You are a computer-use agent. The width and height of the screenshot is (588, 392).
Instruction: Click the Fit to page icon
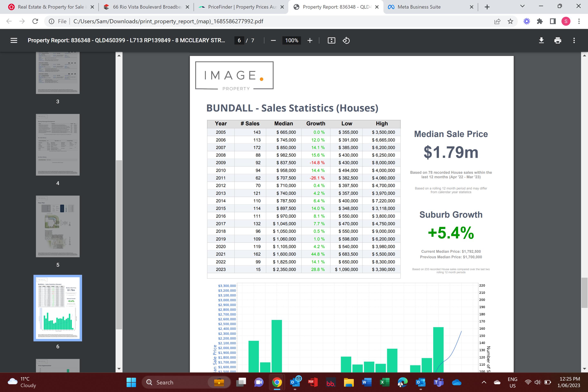[x=331, y=40]
